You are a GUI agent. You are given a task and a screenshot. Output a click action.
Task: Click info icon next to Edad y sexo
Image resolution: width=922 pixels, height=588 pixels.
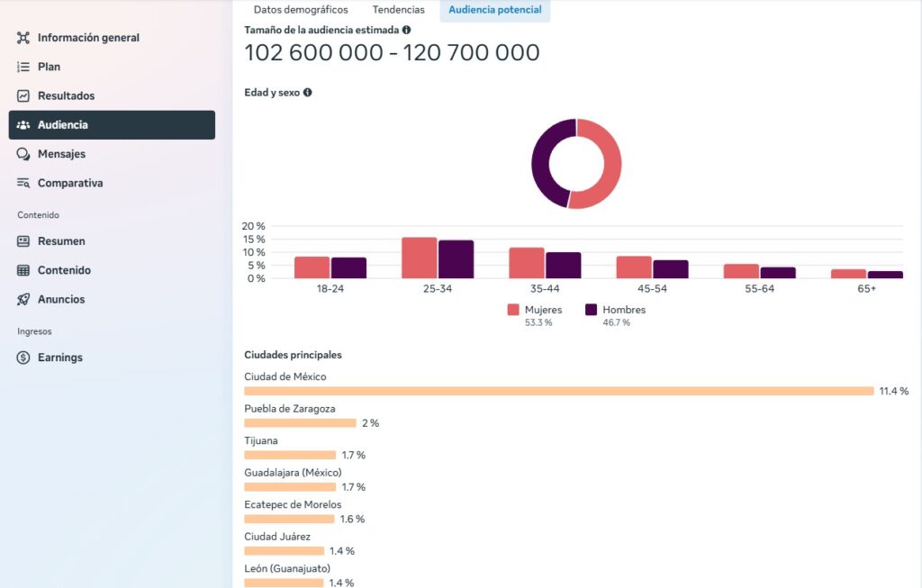click(308, 92)
